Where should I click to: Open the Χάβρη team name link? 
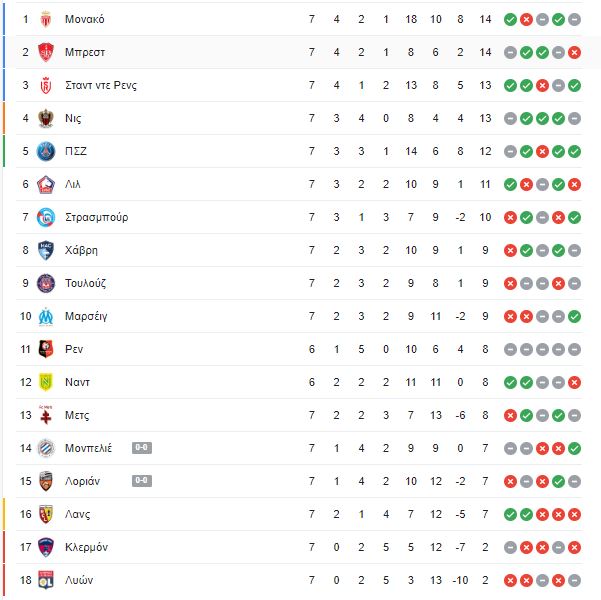(x=81, y=250)
